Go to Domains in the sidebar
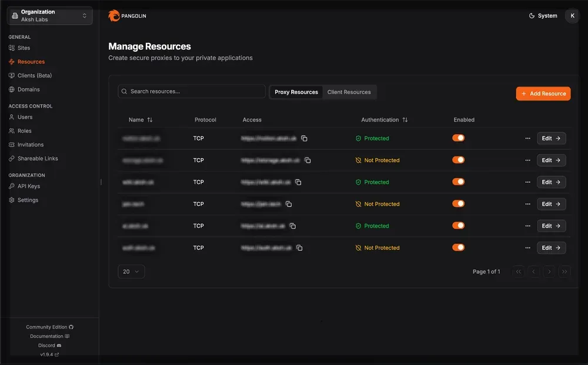588x365 pixels. [x=28, y=89]
